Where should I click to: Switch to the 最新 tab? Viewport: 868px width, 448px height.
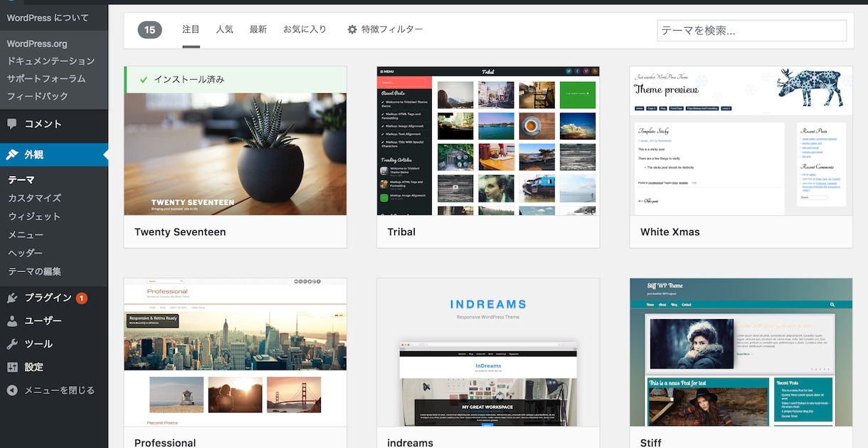(258, 30)
